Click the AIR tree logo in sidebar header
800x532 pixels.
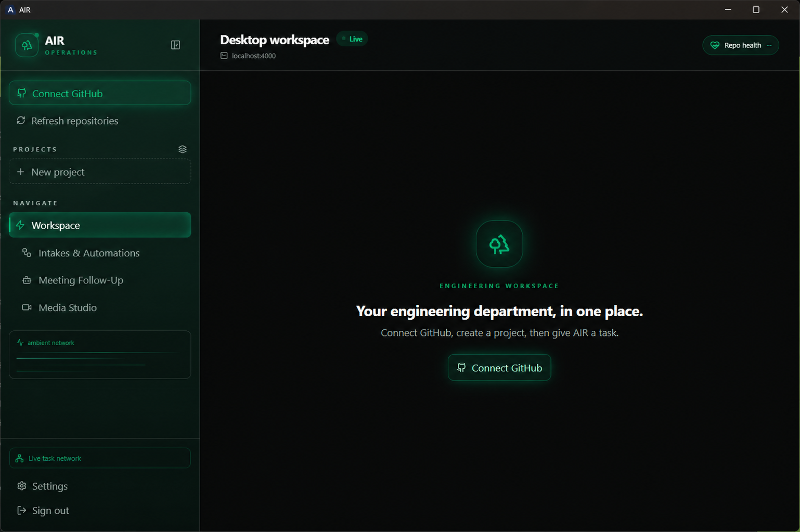pos(27,45)
